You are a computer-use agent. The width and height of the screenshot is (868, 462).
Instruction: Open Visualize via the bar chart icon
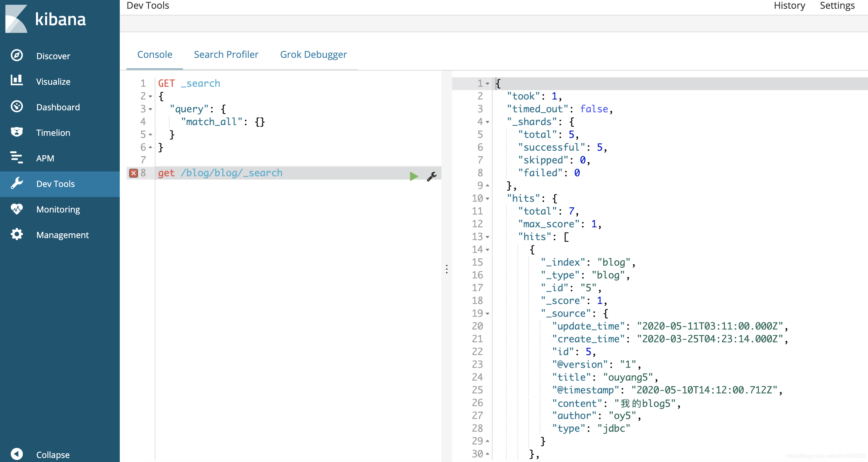click(x=16, y=81)
